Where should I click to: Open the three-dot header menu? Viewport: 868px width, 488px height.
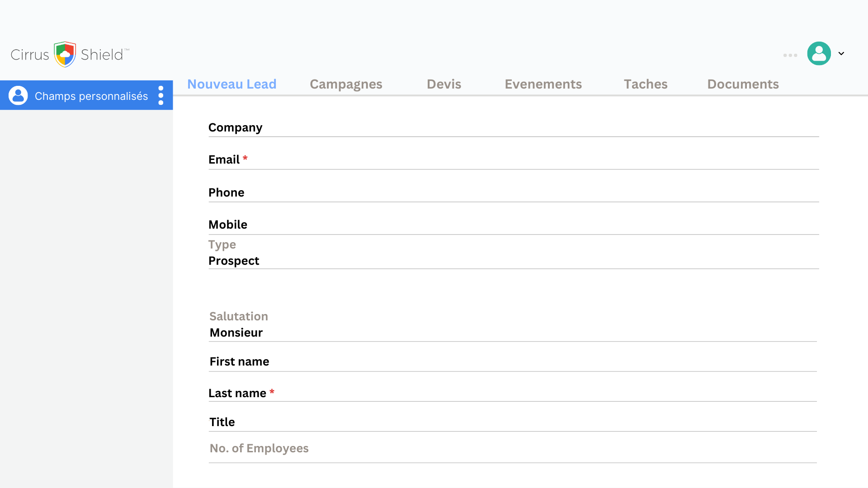click(790, 55)
